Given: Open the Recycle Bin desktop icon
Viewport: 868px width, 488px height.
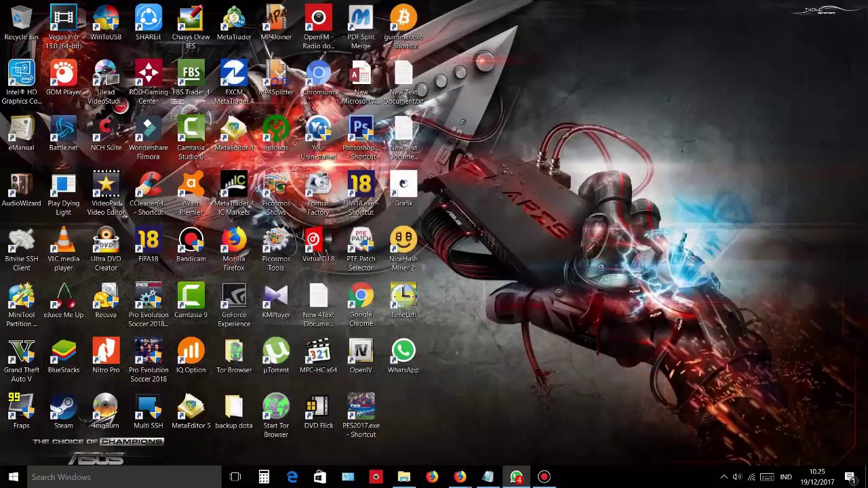Looking at the screenshot, I should (21, 22).
